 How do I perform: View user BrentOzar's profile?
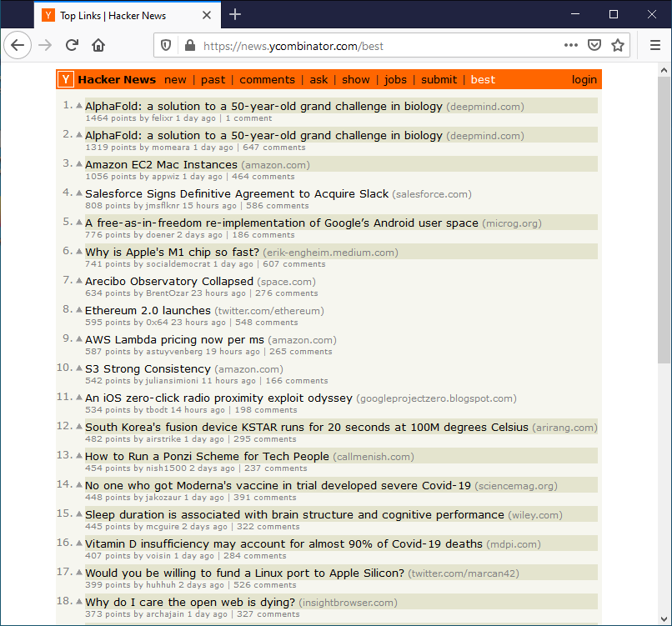[167, 293]
